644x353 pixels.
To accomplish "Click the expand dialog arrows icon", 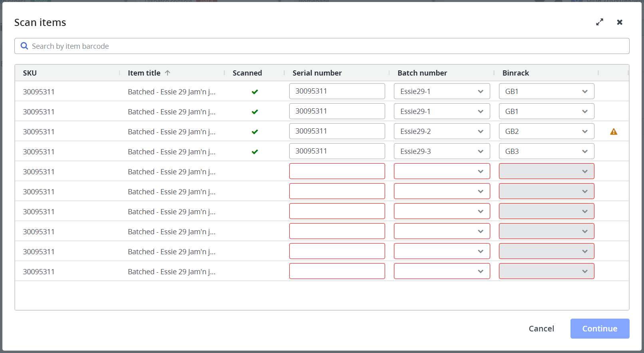I will (x=599, y=22).
